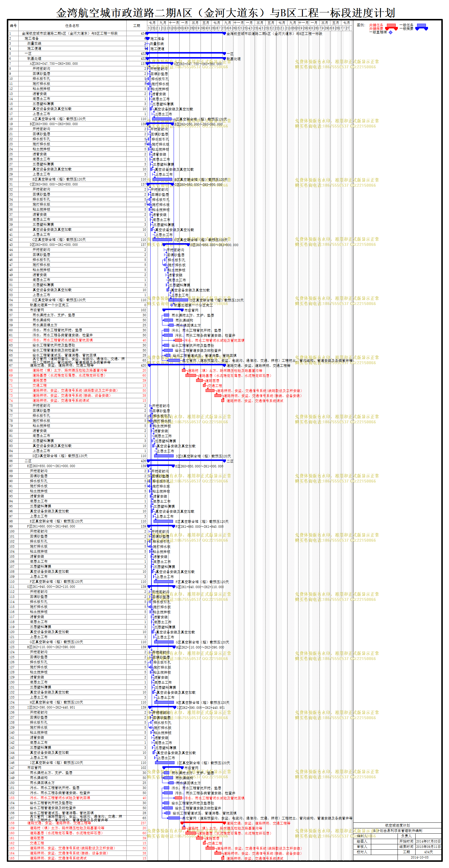The image size is (449, 868).
Task: Click the 任务名称 column header
Action: click(72, 26)
